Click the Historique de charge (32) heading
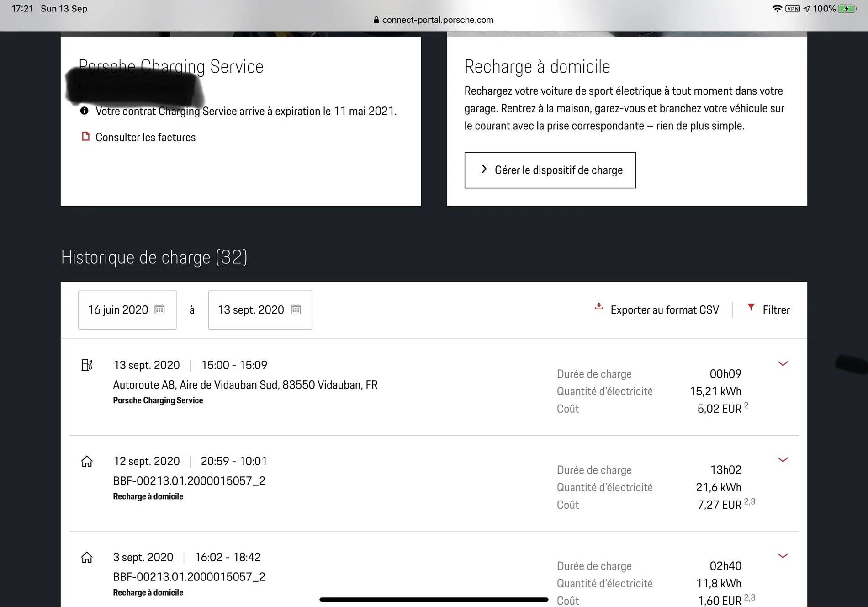The height and width of the screenshot is (607, 868). [x=154, y=257]
